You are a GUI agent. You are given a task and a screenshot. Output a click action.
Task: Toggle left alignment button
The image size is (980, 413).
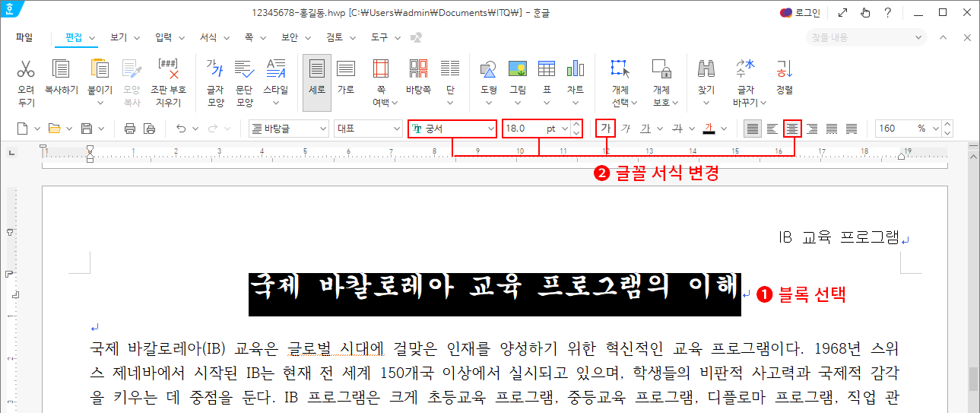click(x=772, y=129)
